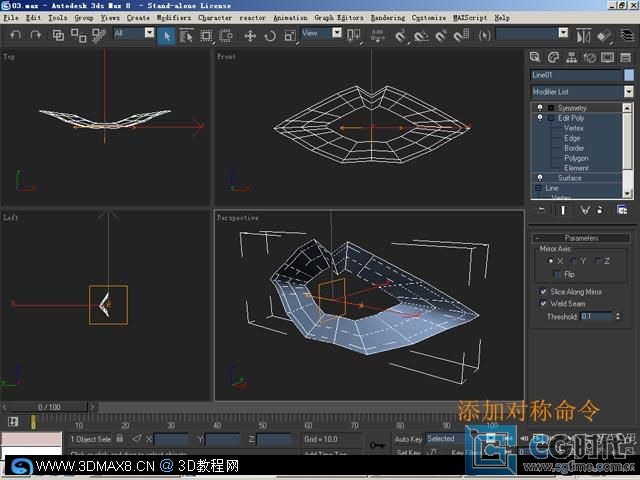Toggle Show End Result icon

(563, 210)
